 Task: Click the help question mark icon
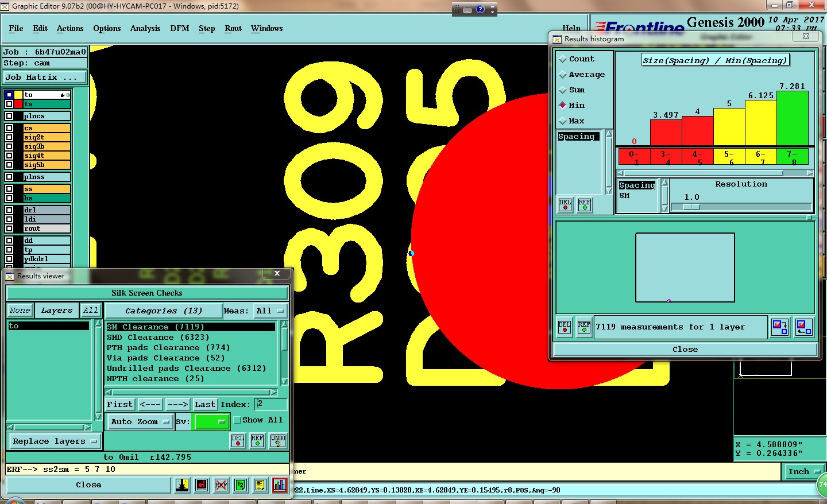[480, 9]
